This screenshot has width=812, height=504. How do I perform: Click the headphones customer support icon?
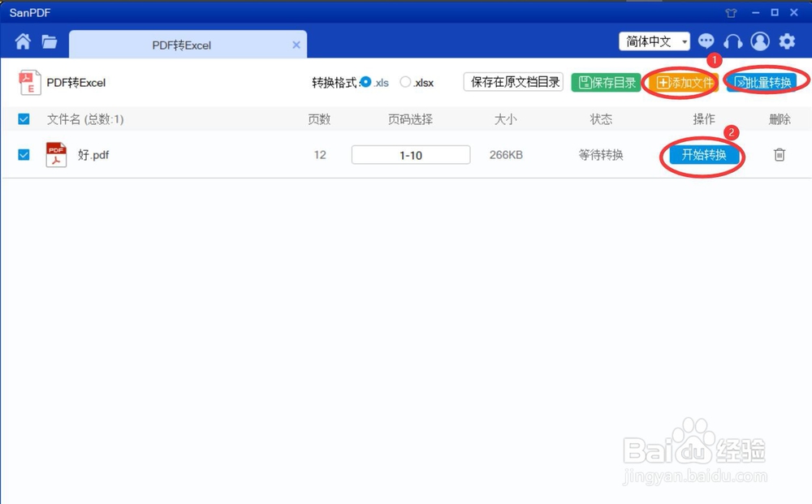[733, 40]
